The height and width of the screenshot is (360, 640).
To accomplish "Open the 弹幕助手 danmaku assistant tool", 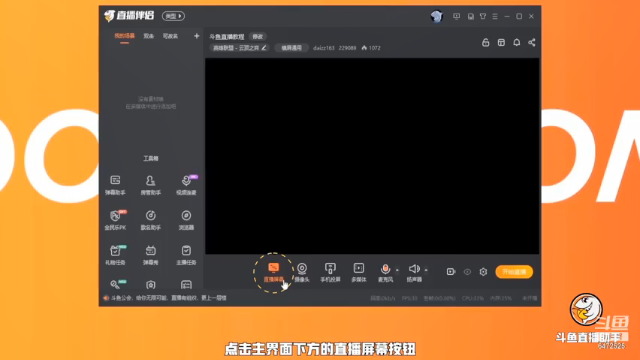I will (115, 185).
